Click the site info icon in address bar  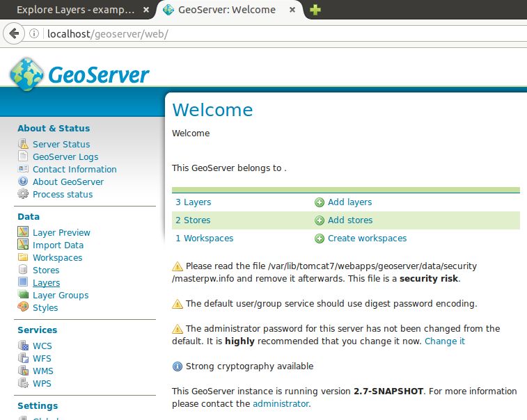coord(34,33)
